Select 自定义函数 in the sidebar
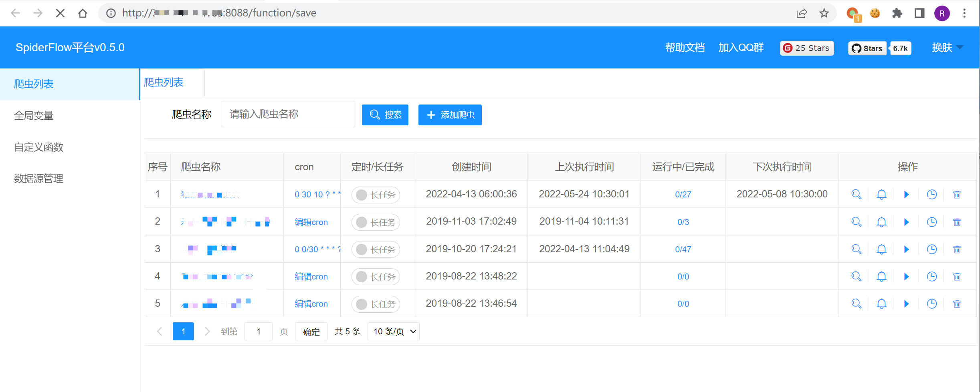 39,147
